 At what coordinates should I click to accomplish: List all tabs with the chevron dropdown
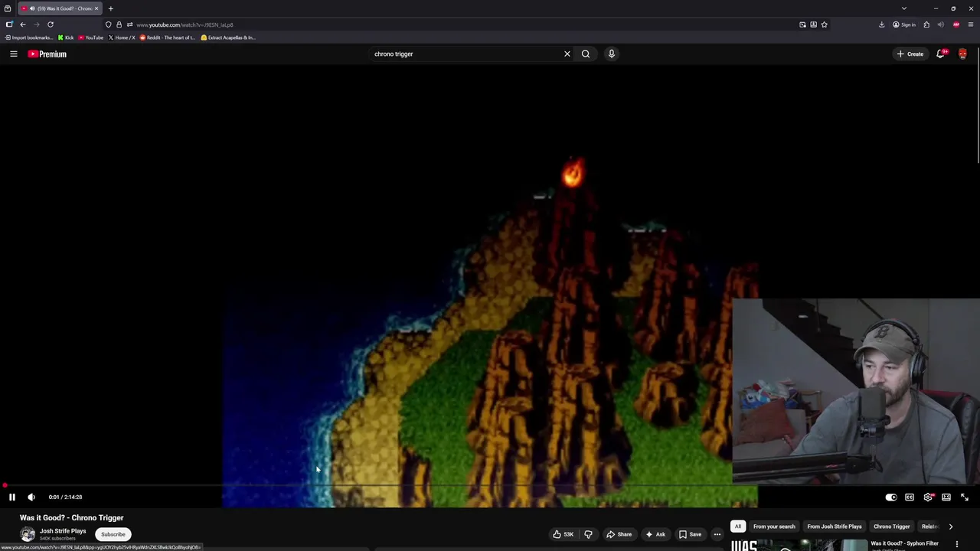pyautogui.click(x=904, y=8)
